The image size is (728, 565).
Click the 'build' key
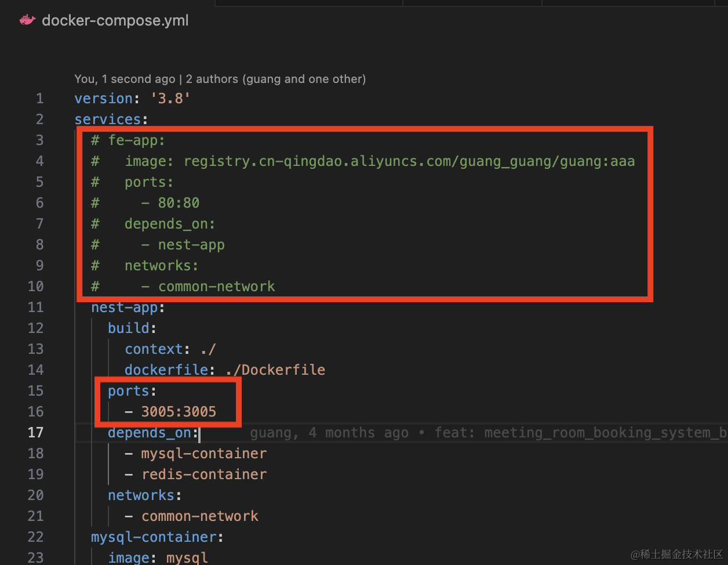click(129, 328)
